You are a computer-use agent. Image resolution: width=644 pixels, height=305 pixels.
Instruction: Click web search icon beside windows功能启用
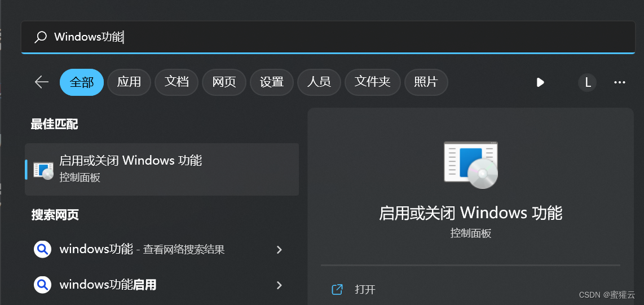click(42, 285)
